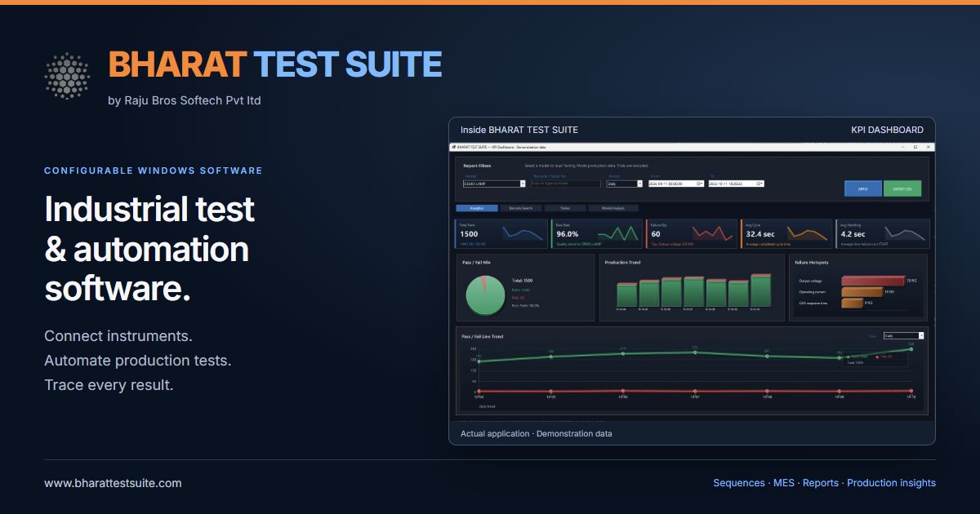The image size is (980, 514).
Task: Click into the Barcode / Serial No input field
Action: [x=565, y=184]
